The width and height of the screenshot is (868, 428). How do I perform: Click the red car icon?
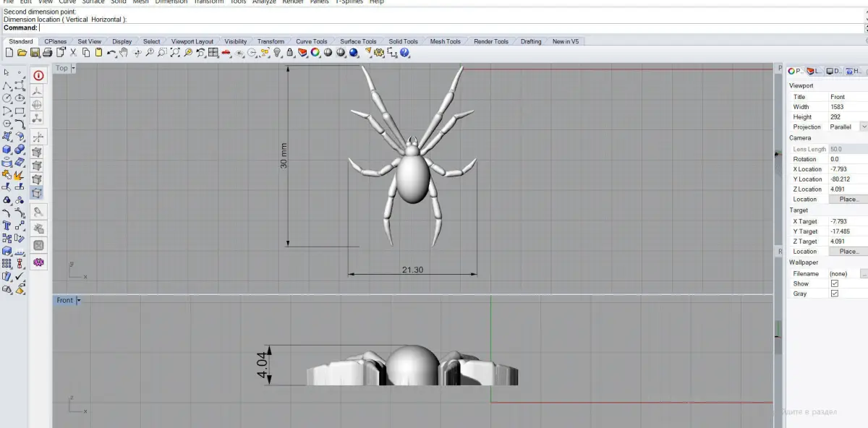point(226,53)
